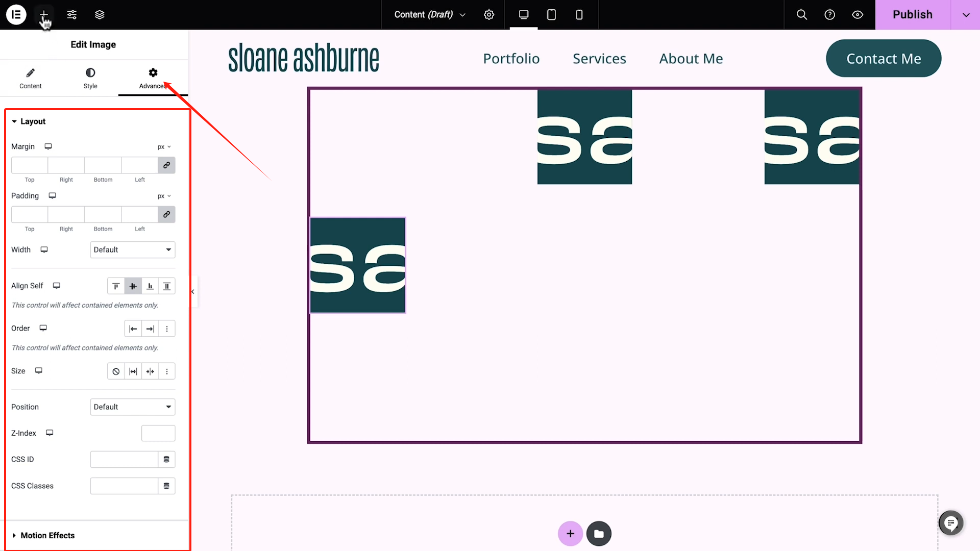
Task: Open the Width dropdown
Action: click(x=132, y=249)
